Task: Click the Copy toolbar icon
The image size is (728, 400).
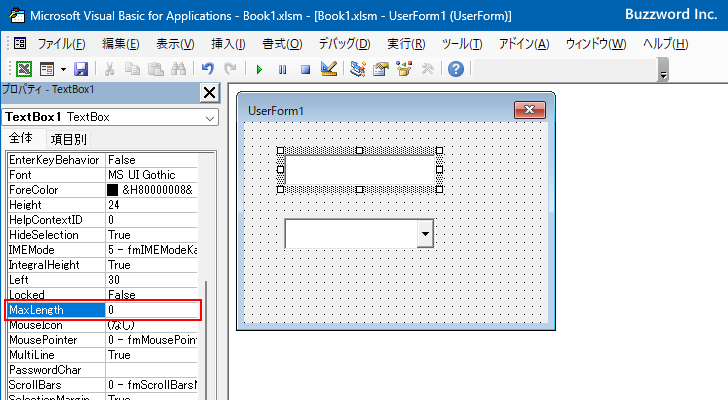Action: 132,69
